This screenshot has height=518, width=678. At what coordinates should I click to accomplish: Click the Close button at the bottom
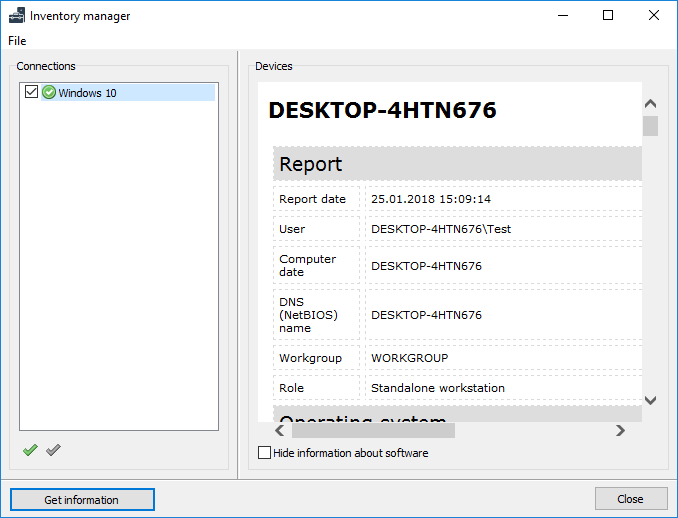click(630, 499)
